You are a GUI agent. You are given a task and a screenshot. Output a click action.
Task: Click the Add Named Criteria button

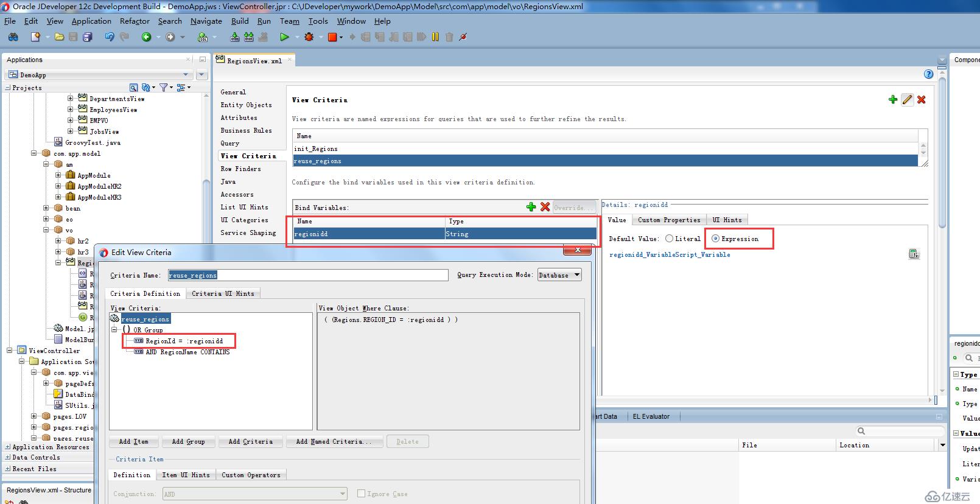[334, 441]
